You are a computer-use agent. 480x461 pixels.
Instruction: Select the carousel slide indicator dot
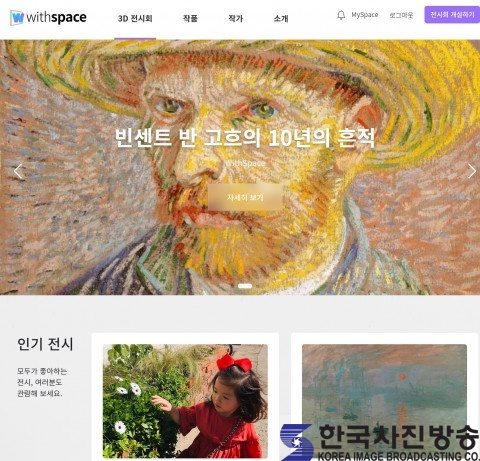point(245,286)
